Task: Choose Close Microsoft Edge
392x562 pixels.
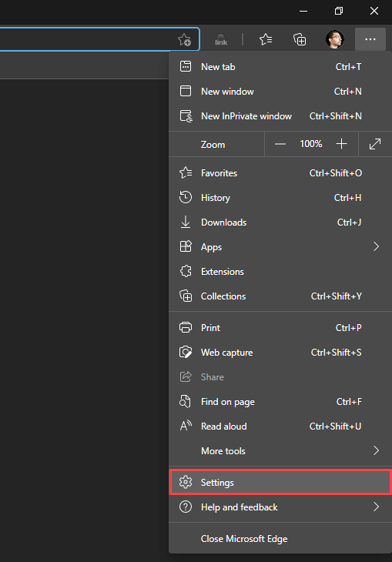Action: 280,539
